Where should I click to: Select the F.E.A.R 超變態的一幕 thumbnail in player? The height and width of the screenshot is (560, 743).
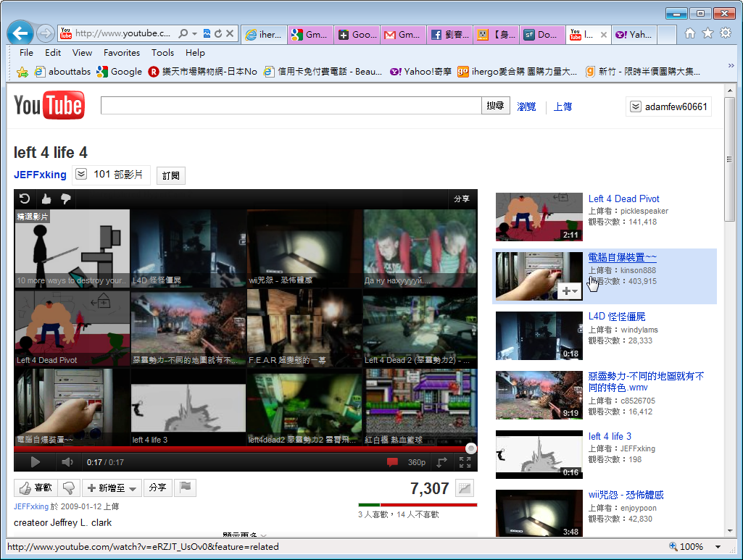tap(304, 327)
